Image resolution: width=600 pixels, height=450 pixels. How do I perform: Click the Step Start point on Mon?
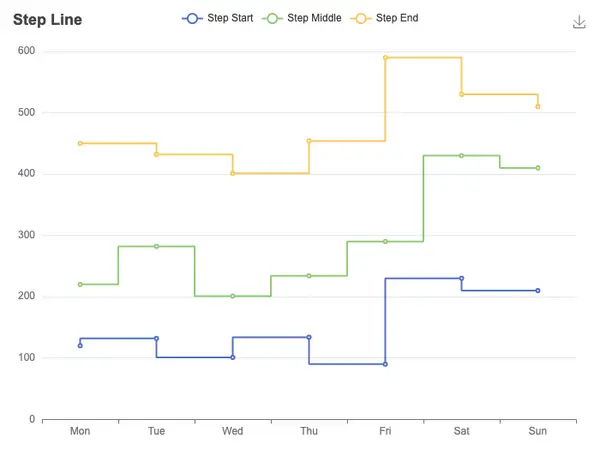80,346
